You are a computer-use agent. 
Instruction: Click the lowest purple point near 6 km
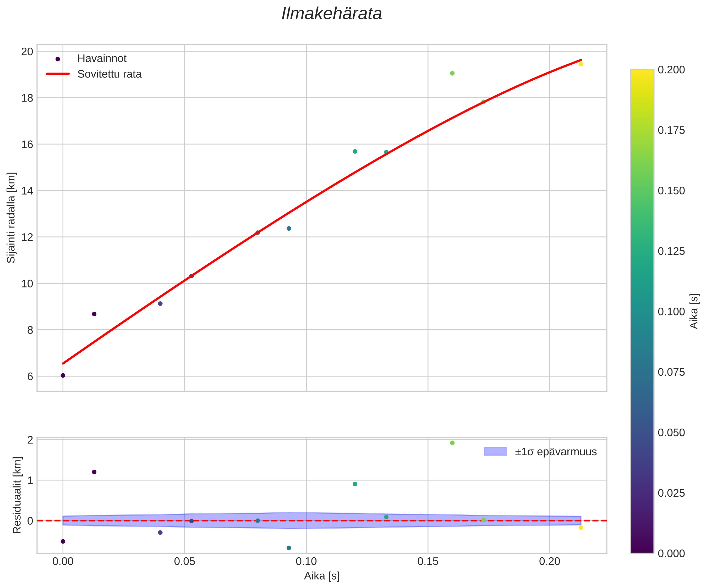[63, 375]
